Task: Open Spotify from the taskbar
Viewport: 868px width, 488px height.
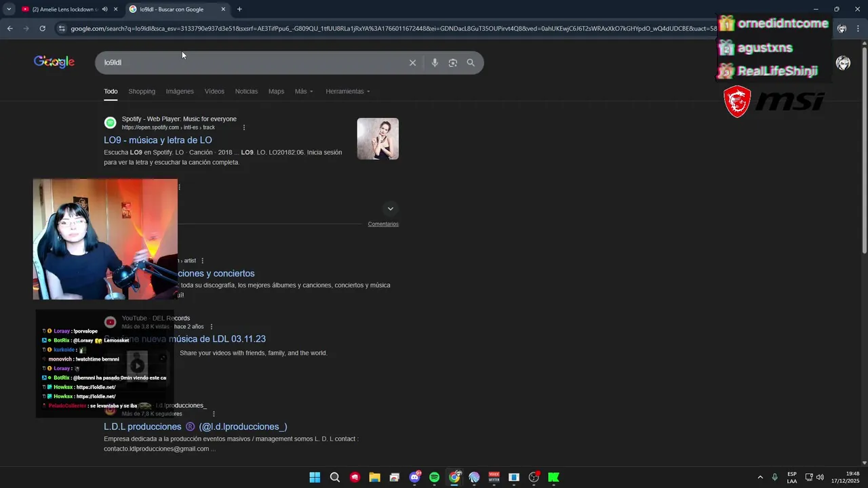Action: 434,477
